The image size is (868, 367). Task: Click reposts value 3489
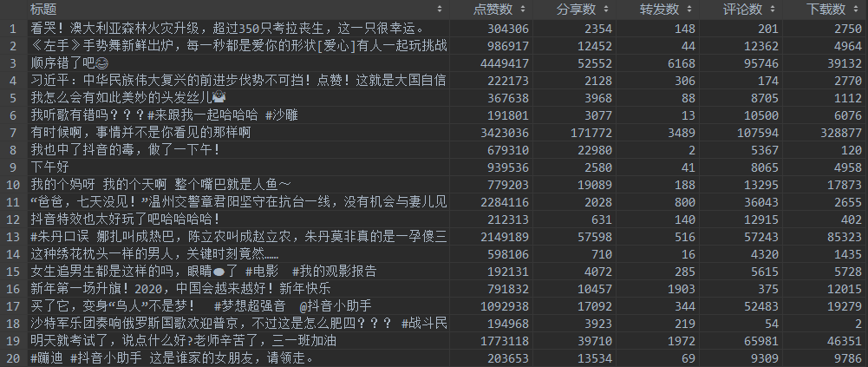coord(682,132)
